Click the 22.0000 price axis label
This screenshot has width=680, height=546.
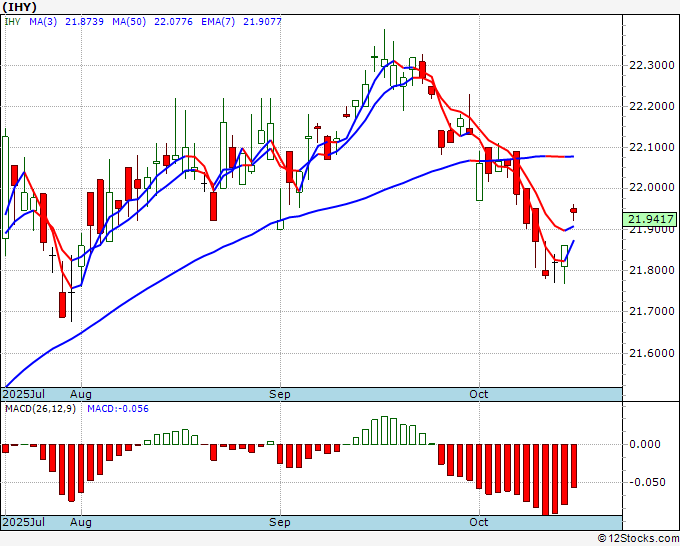click(x=651, y=187)
